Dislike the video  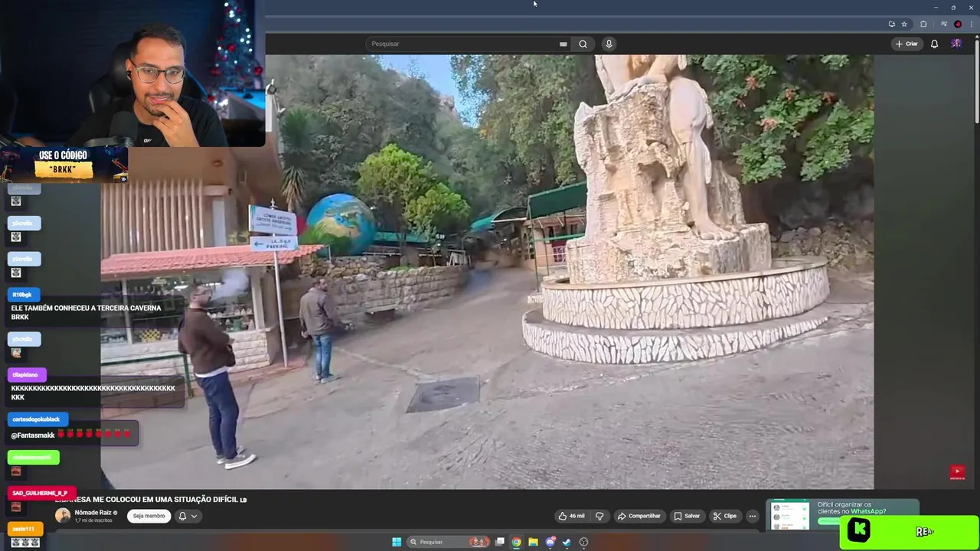click(599, 516)
